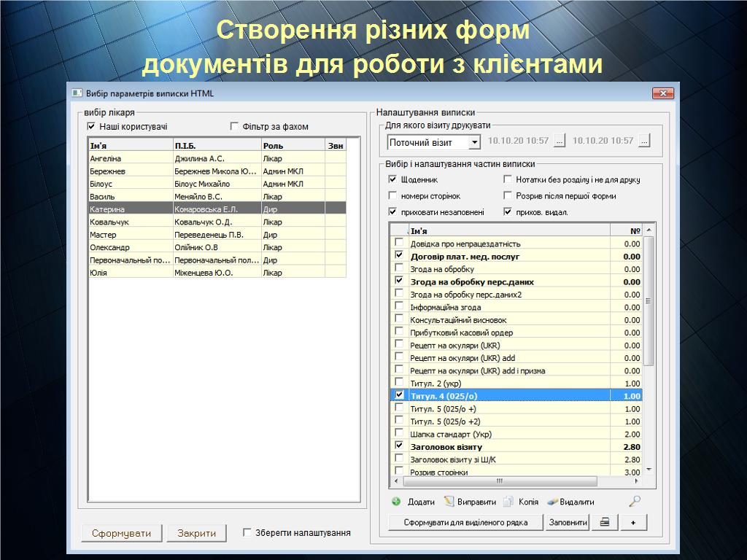
Task: Click the printer icon button
Action: pyautogui.click(x=604, y=522)
